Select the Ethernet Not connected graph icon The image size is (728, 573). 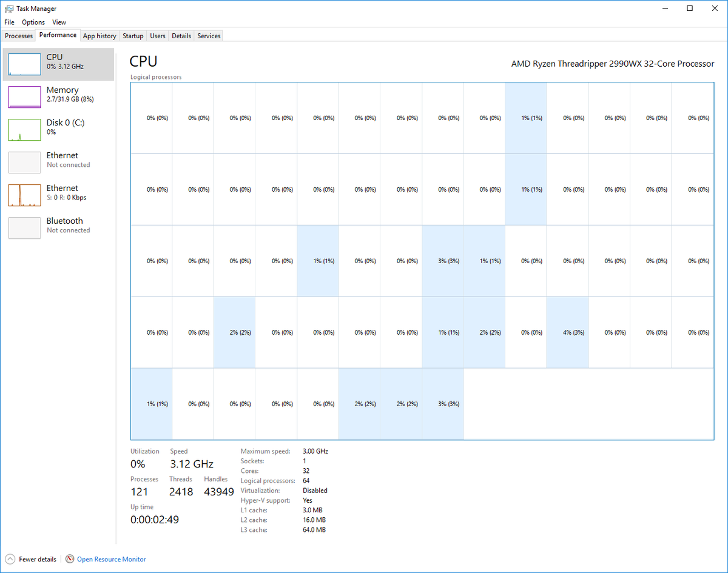pos(24,162)
